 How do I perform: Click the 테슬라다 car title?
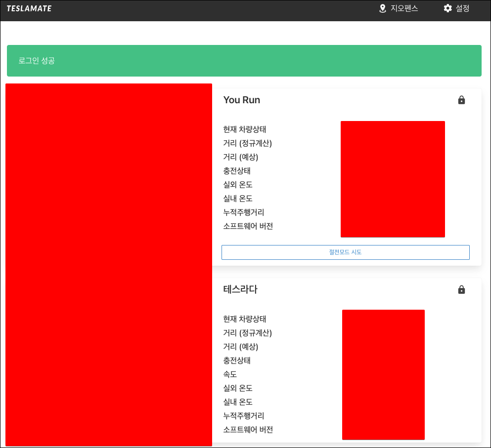[240, 289]
